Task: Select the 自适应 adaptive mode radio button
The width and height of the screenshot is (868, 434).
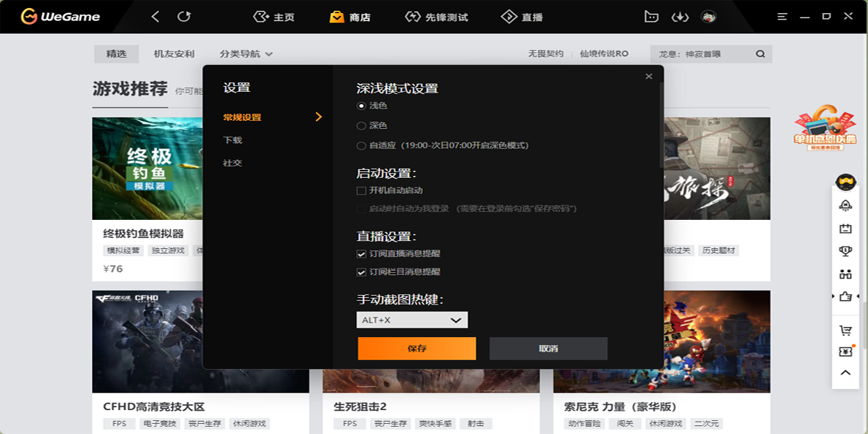Action: (x=362, y=145)
